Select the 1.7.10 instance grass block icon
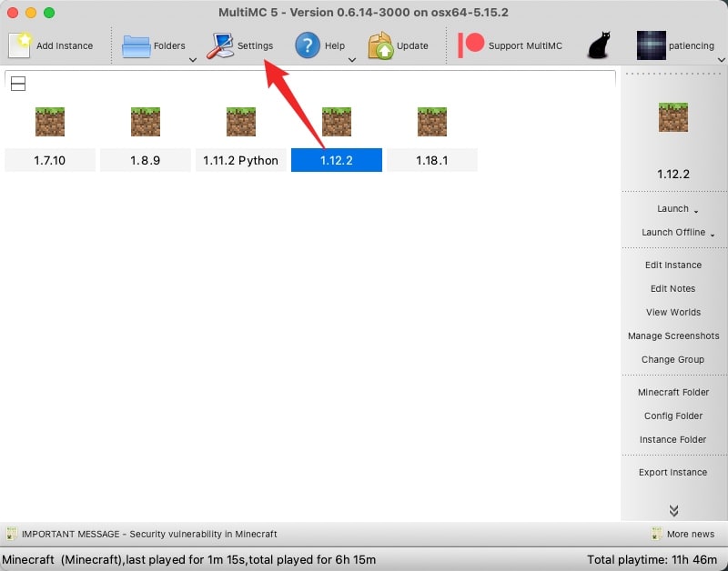The width and height of the screenshot is (728, 571). [50, 122]
